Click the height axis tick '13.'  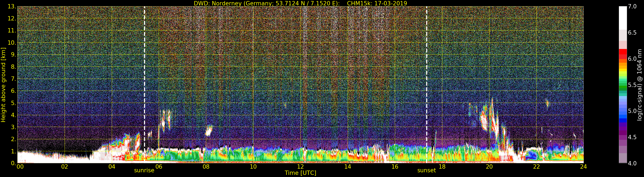(12, 6)
